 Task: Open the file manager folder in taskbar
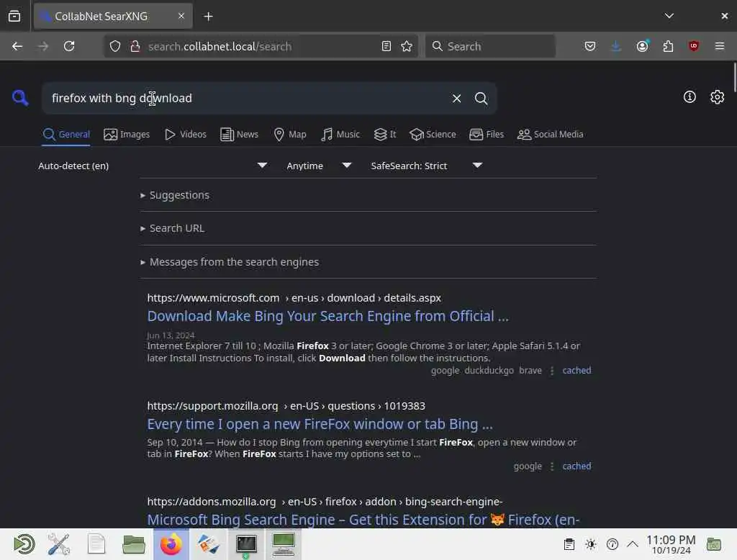[133, 544]
